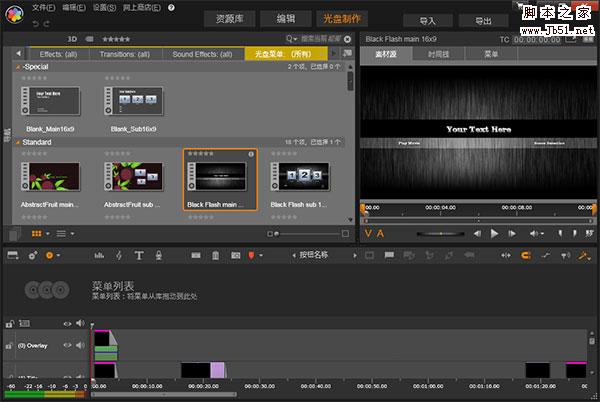Click the magnet snapping icon in the timeline toolbar
Viewport: 600px width, 402px height.
[525, 256]
